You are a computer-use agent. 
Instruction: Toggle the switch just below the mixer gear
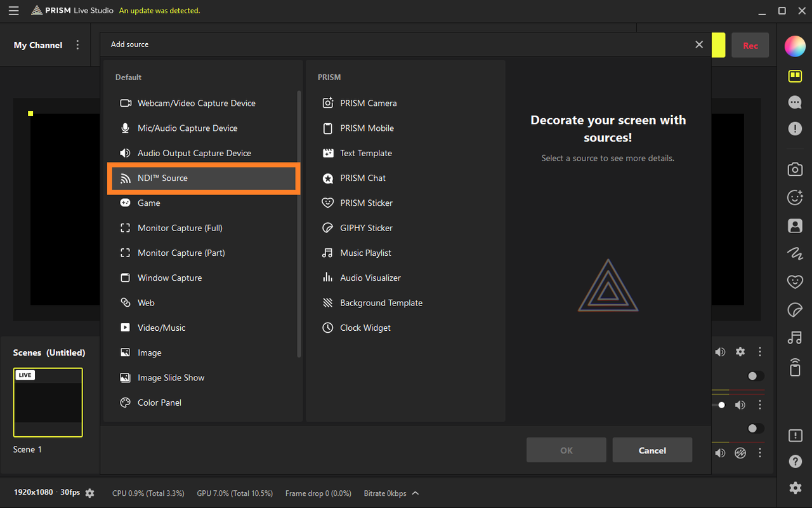coord(755,376)
